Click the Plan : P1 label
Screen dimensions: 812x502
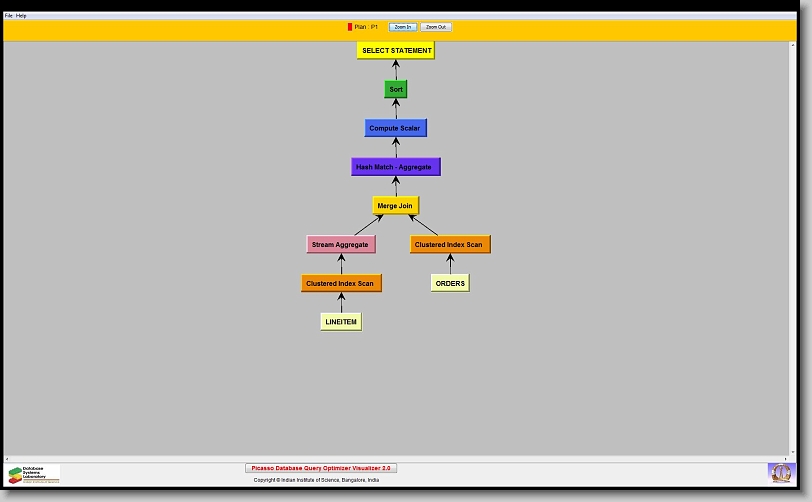367,27
